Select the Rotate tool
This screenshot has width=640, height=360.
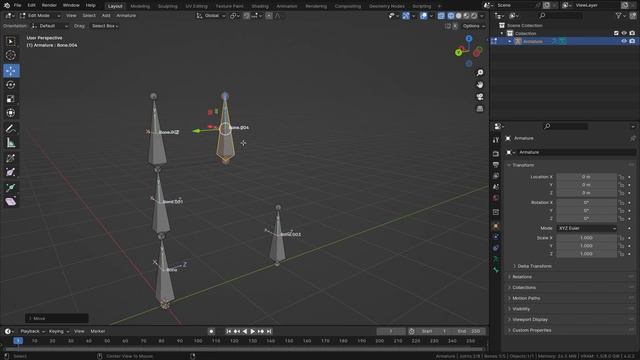point(11,84)
